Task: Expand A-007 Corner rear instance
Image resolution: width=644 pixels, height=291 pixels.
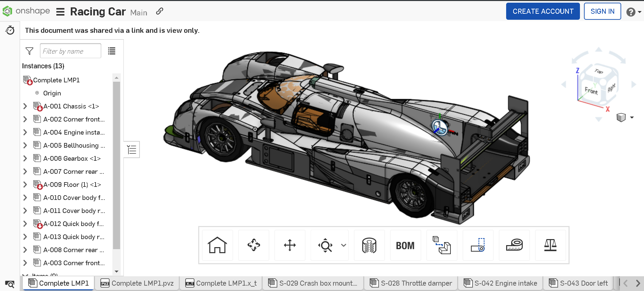Action: [x=25, y=171]
